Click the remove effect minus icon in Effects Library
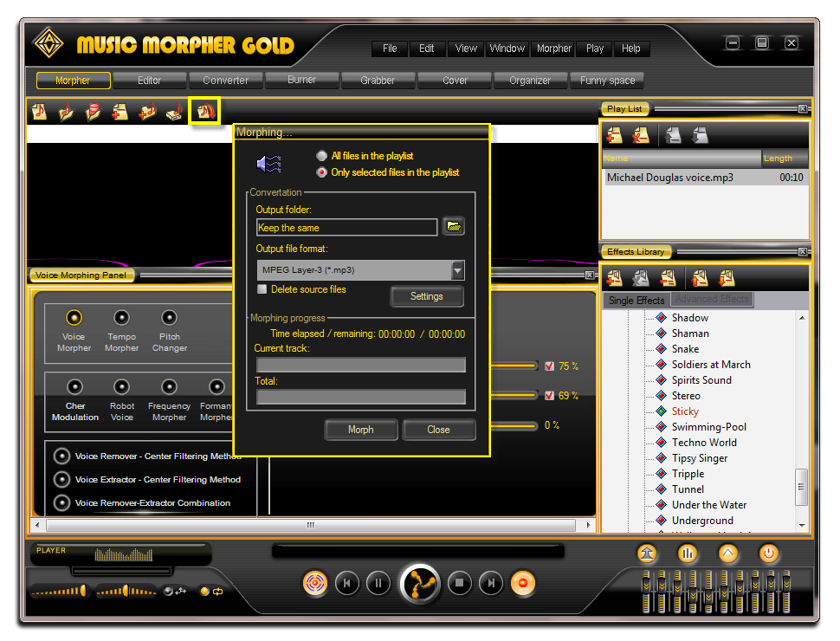 point(668,278)
